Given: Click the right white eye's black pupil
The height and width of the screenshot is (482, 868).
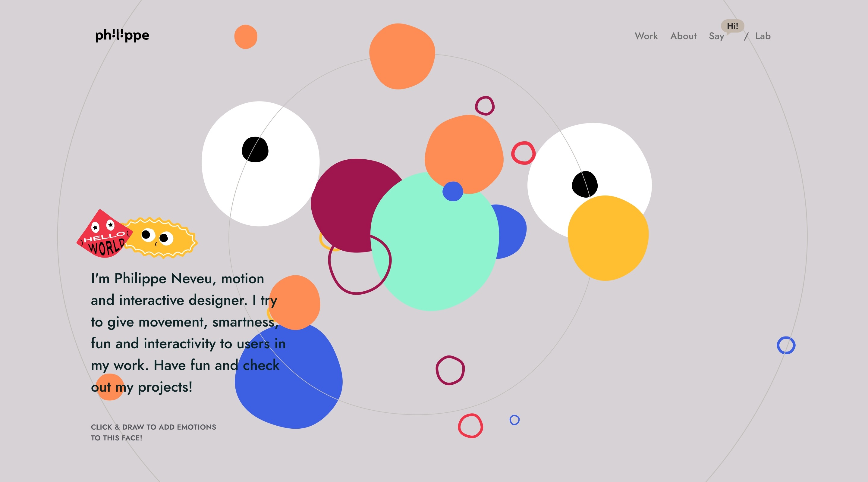Looking at the screenshot, I should point(584,184).
